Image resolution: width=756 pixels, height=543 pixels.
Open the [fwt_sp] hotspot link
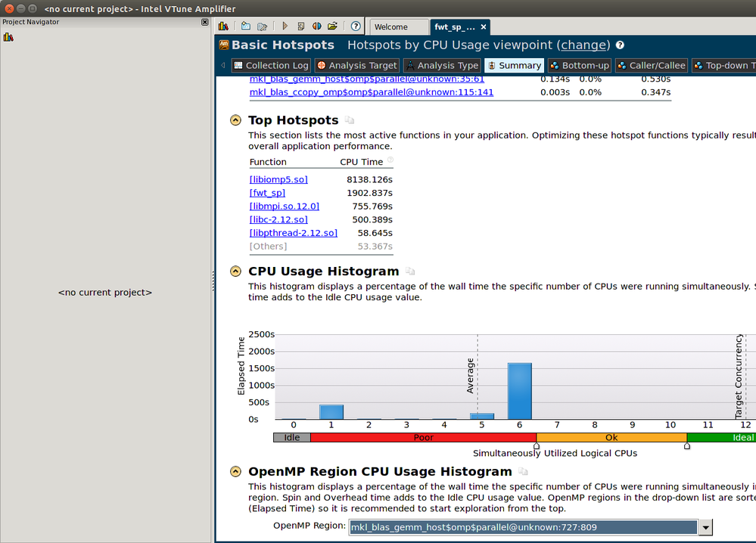point(267,193)
